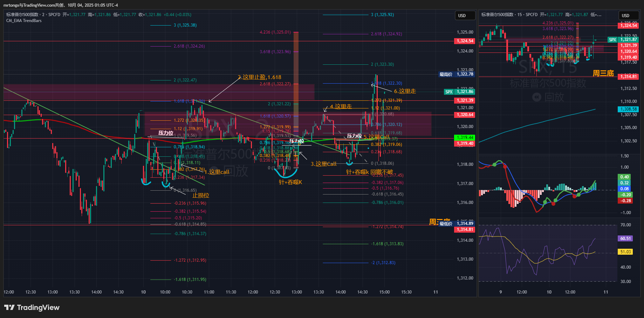Click the yellow 51.03 RSI average label
The height and width of the screenshot is (318, 644).
pos(625,252)
